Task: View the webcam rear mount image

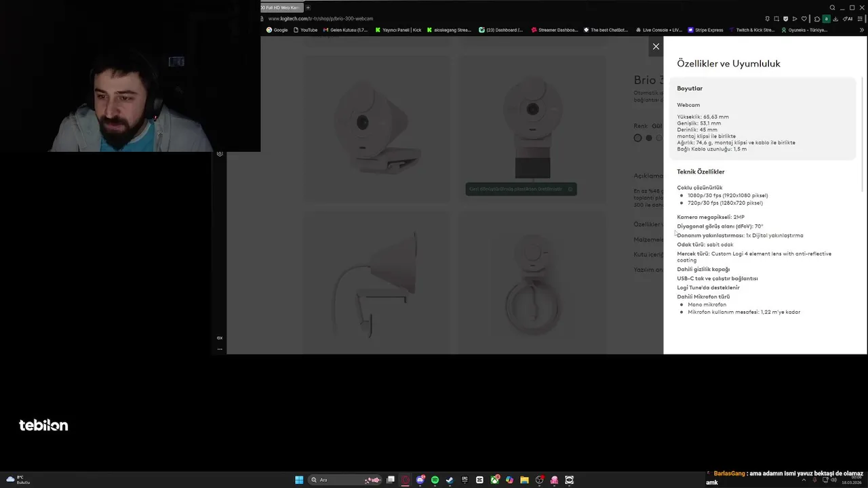Action: 532,283
